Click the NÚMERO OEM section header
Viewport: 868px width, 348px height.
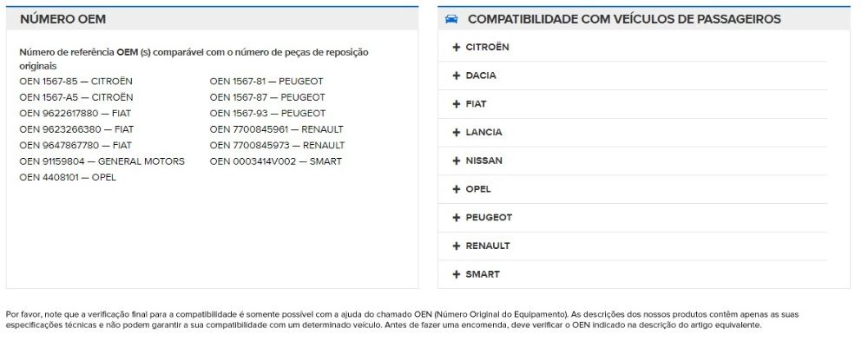[x=62, y=19]
